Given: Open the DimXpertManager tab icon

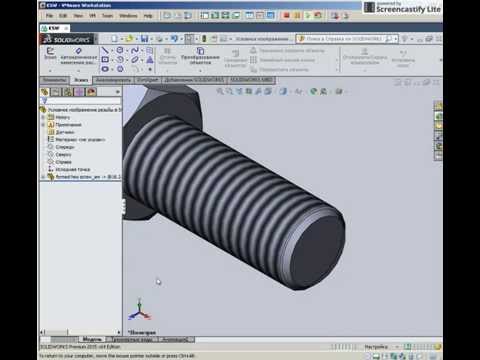Looking at the screenshot, I should pos(79,92).
